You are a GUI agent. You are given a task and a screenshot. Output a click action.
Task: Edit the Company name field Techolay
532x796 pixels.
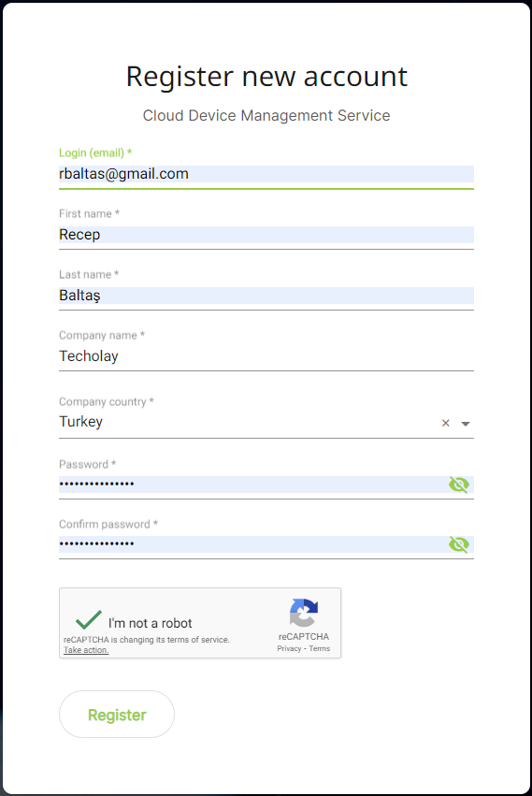(x=266, y=356)
